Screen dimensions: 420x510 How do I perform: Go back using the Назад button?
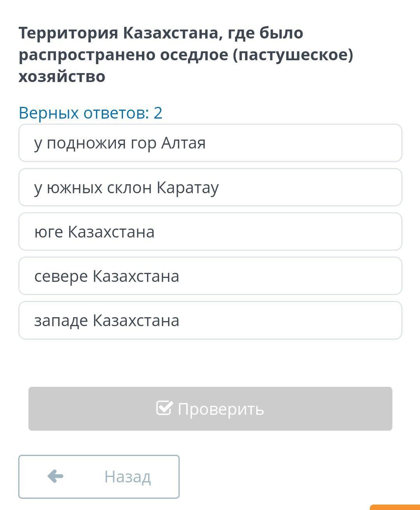[99, 477]
